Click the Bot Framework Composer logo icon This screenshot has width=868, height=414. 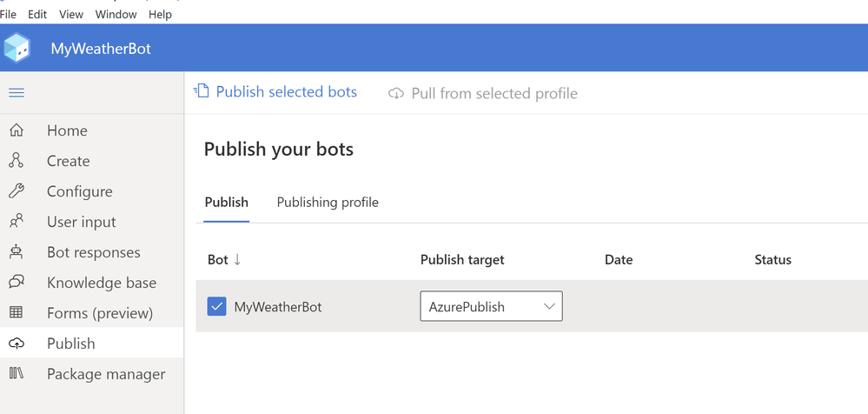pyautogui.click(x=17, y=48)
